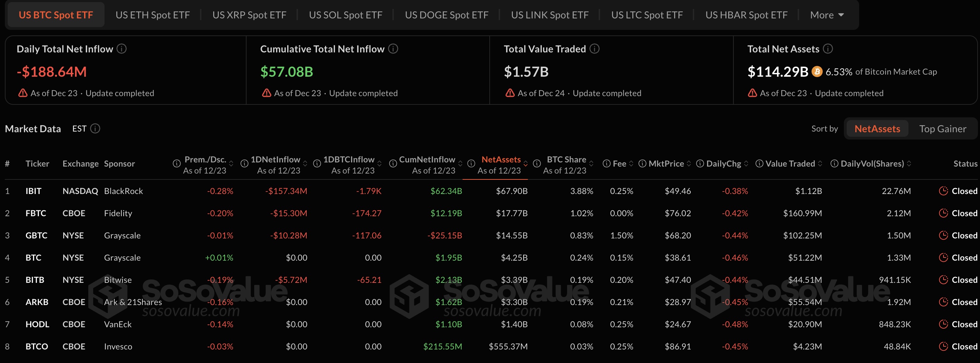Click the info icon beside Total Net Assets

(x=828, y=49)
